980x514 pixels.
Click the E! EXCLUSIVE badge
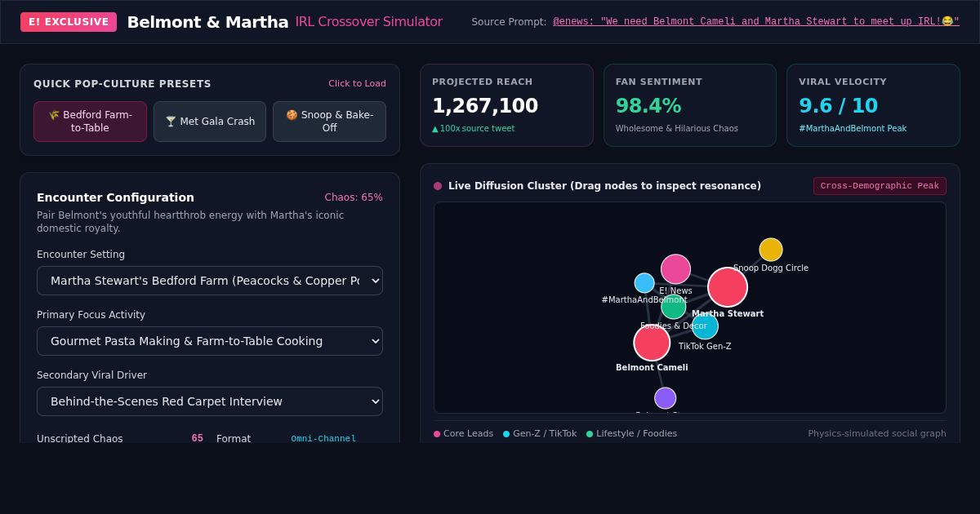(x=69, y=22)
